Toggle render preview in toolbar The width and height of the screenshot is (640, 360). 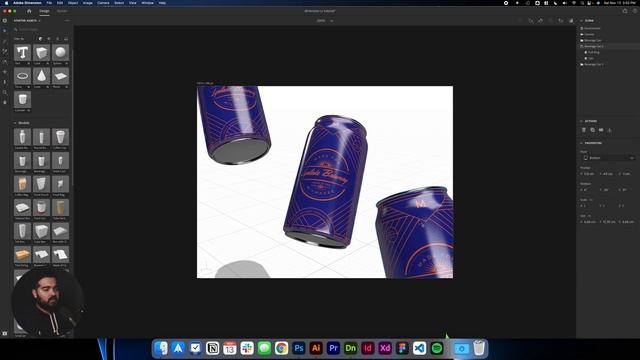pyautogui.click(x=571, y=20)
